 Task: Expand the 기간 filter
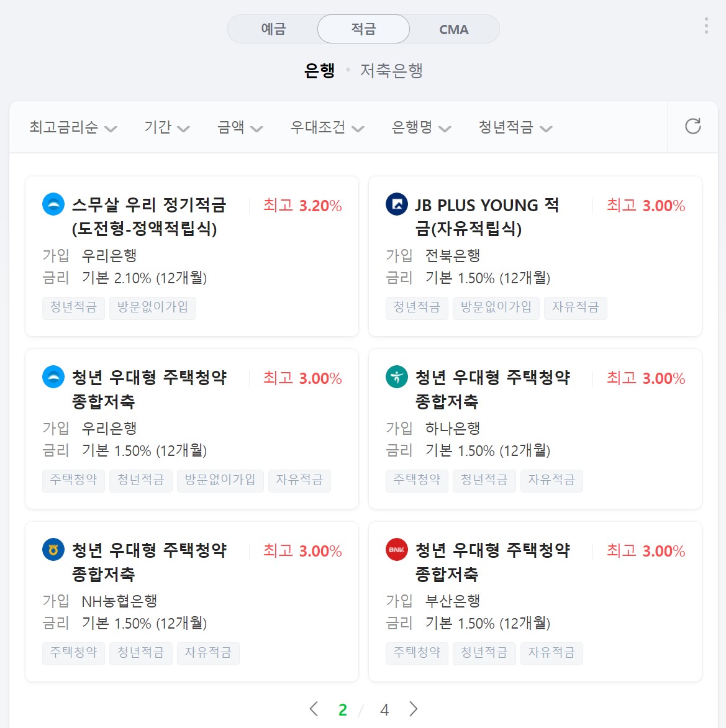point(166,127)
